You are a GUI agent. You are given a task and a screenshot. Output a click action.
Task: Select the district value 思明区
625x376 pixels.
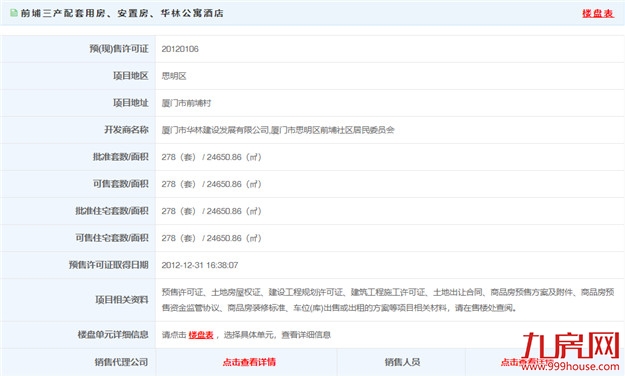pos(174,76)
